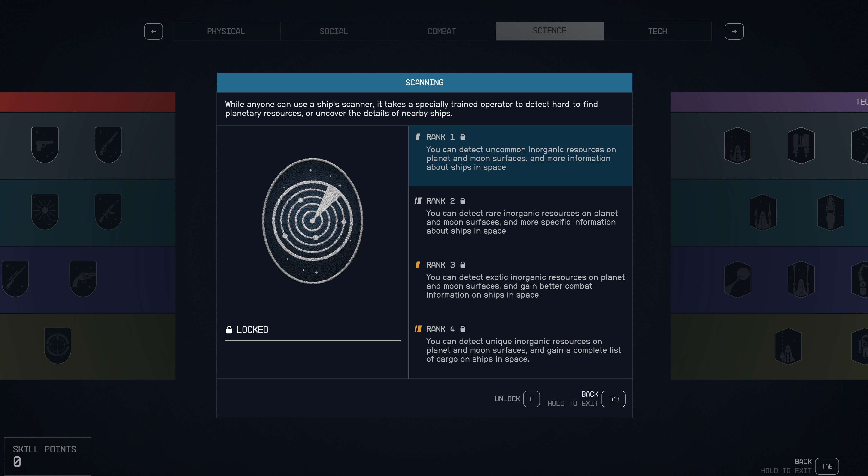868x476 pixels.
Task: Select the sniper rifle skill icon
Action: [15, 278]
